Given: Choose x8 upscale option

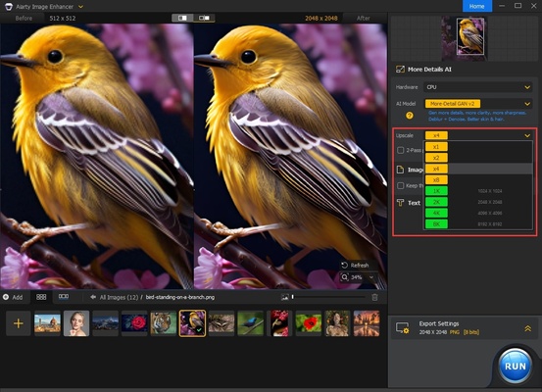Looking at the screenshot, I should 436,179.
